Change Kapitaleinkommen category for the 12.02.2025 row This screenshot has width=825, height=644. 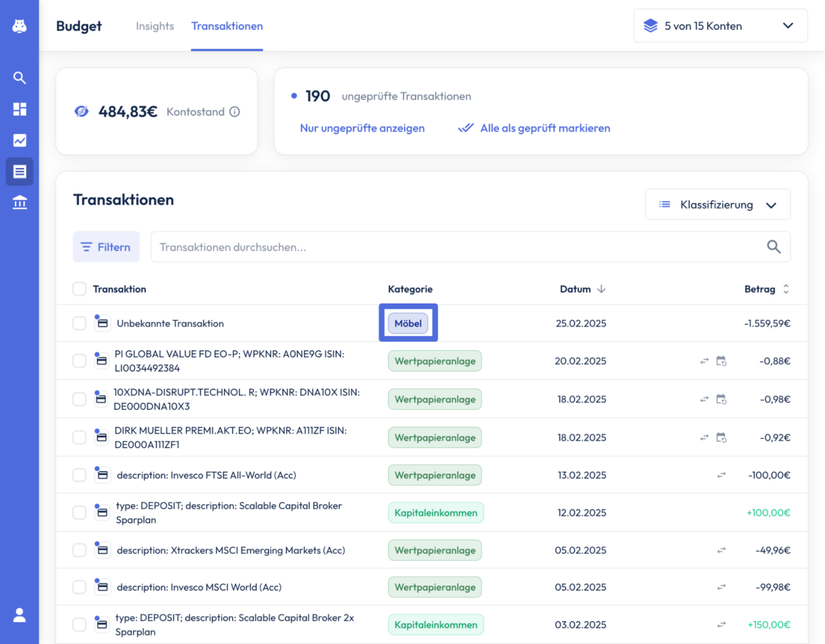point(436,513)
